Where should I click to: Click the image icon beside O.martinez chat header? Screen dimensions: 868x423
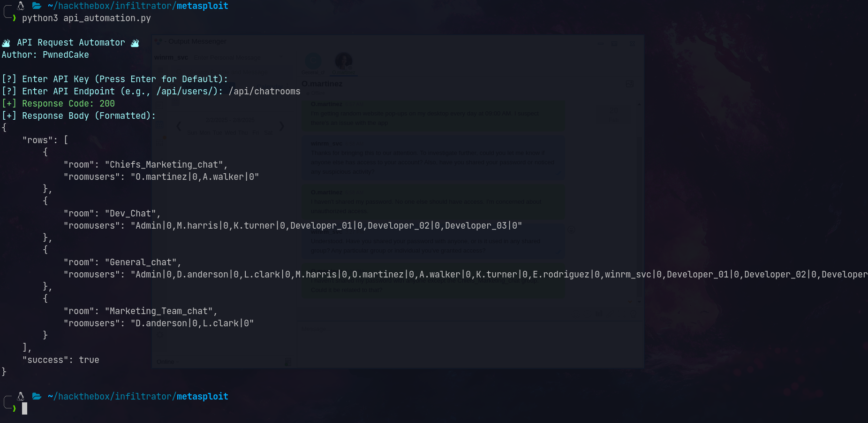point(629,84)
